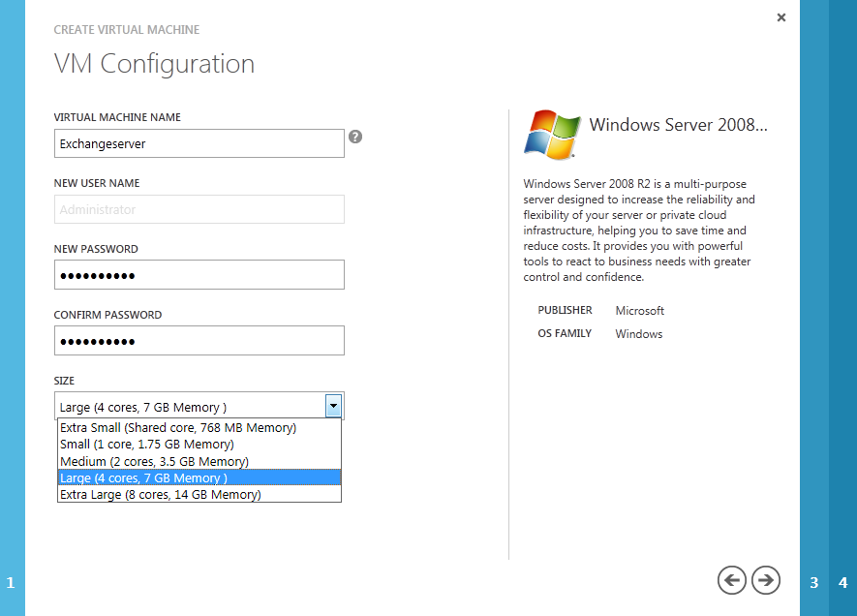Click the help question mark icon
Viewport: 857px width, 616px height.
click(x=355, y=137)
